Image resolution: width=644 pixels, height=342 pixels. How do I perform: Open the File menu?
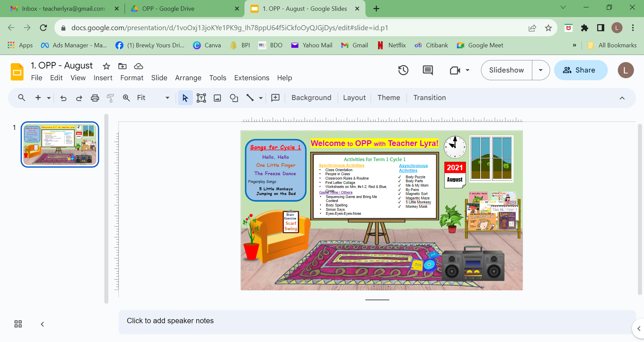pos(37,78)
